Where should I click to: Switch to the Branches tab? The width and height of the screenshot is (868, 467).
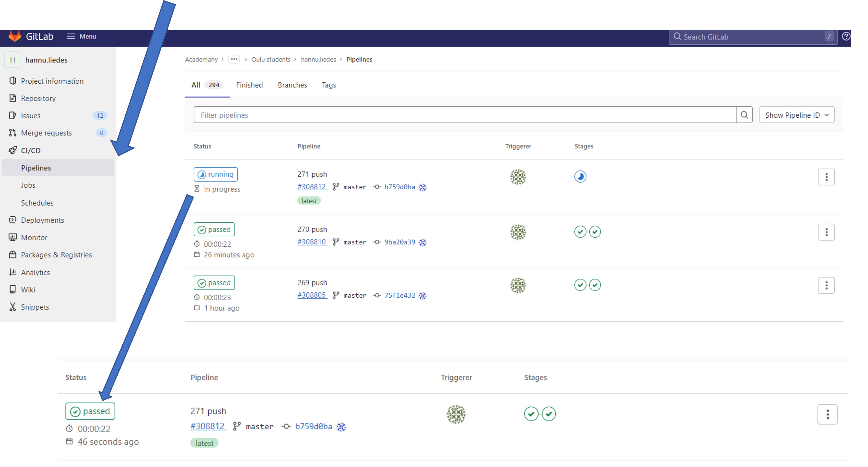coord(292,85)
